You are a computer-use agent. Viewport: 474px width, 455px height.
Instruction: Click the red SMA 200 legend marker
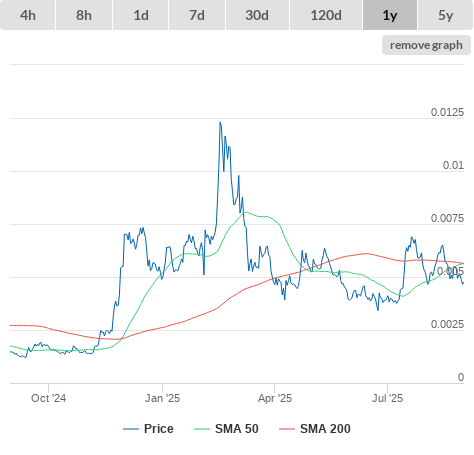click(x=287, y=429)
